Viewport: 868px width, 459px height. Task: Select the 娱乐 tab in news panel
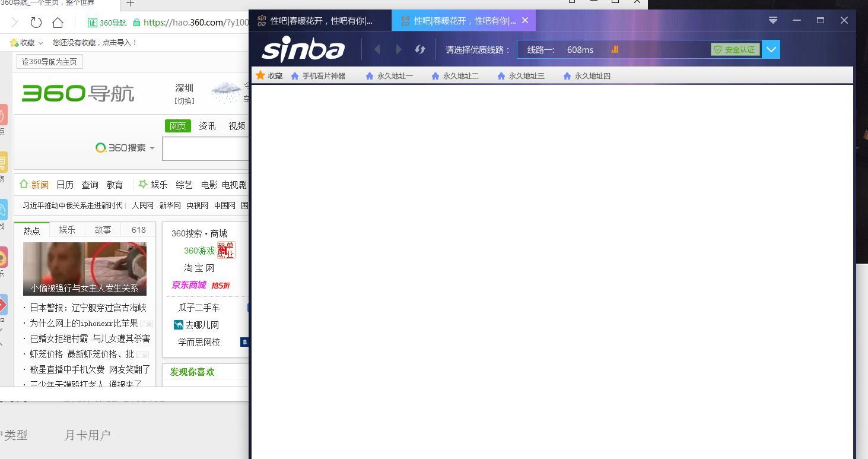pyautogui.click(x=67, y=230)
